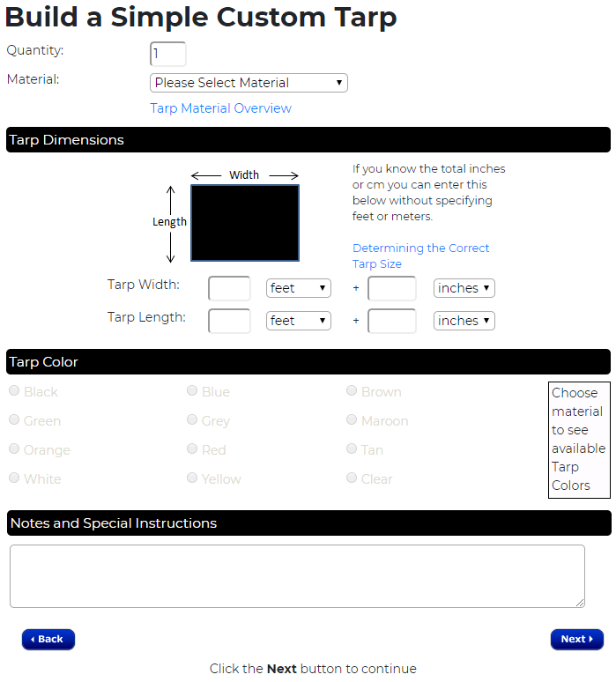Choose the Blue tarp color option
The image size is (616, 682).
click(x=192, y=391)
